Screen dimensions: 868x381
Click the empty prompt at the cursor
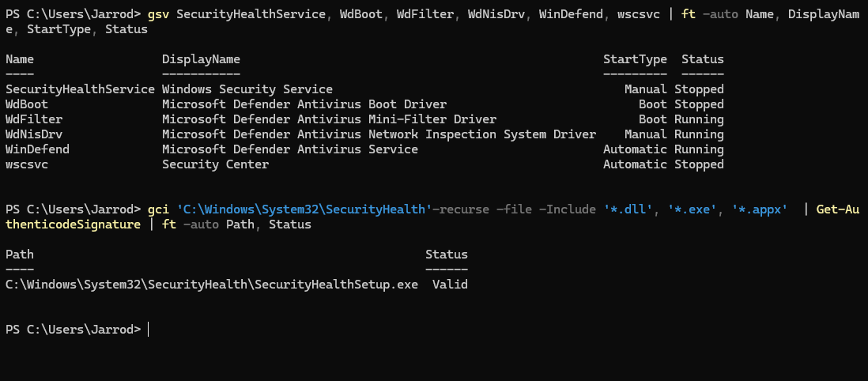point(149,330)
